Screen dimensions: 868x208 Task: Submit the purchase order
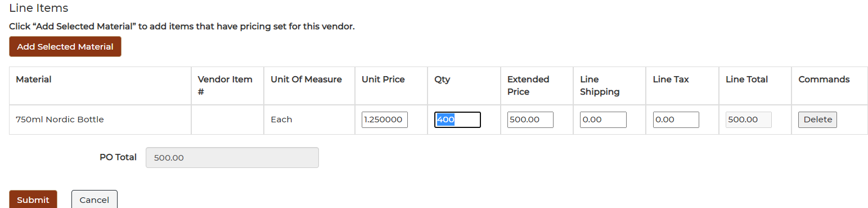(x=33, y=200)
